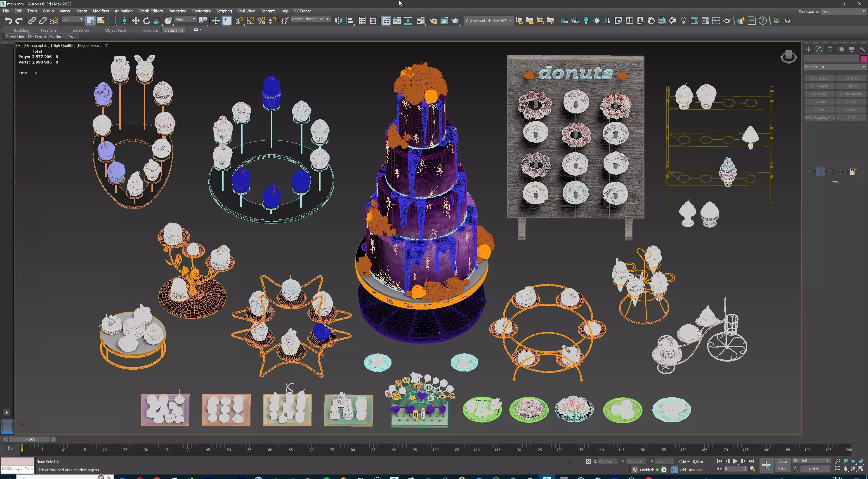Click the Pan View hand icon
The image size is (868, 479).
click(x=845, y=469)
